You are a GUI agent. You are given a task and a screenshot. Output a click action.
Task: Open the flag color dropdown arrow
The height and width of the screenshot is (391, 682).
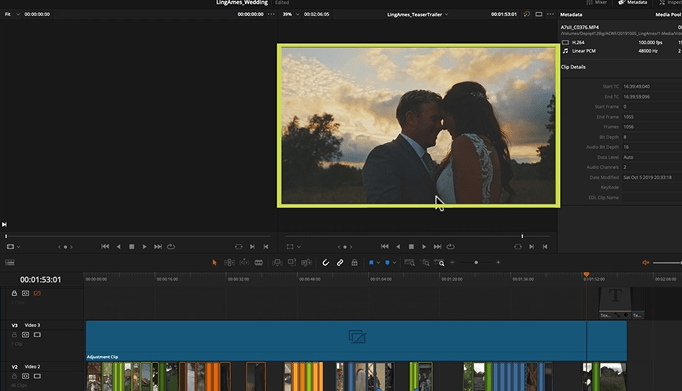378,263
